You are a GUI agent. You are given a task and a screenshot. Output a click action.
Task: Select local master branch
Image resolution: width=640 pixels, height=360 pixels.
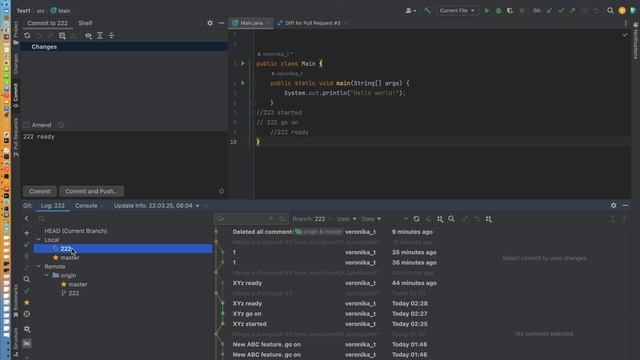(x=70, y=258)
